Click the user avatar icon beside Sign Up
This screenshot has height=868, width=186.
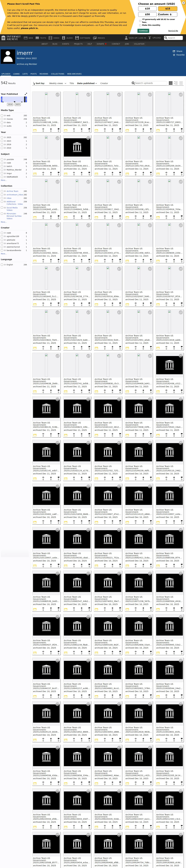[x=126, y=38]
